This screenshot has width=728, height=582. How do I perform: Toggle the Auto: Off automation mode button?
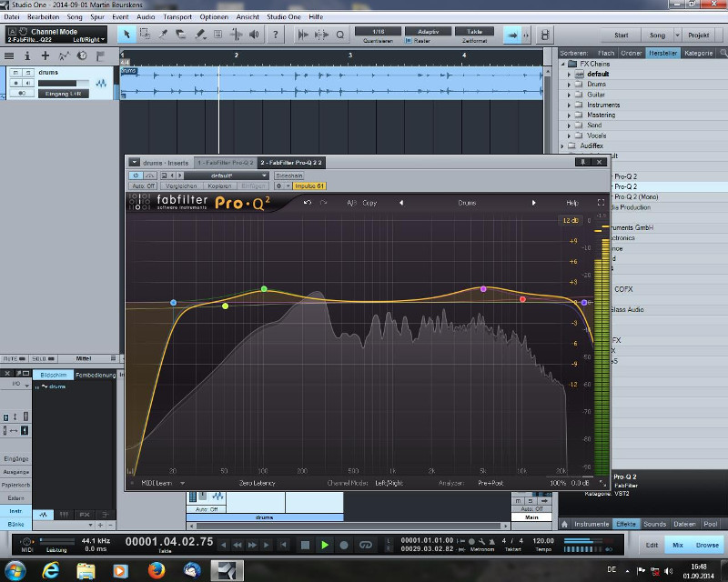[x=144, y=186]
